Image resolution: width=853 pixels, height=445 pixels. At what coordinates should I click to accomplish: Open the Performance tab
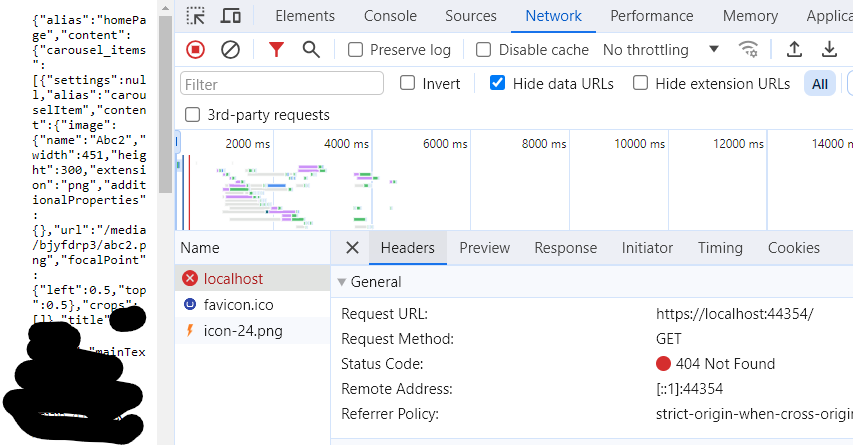(652, 16)
